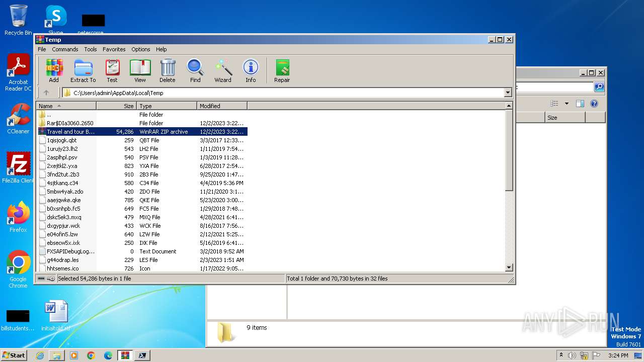
Task: Click the Repair archive icon
Action: click(x=282, y=71)
